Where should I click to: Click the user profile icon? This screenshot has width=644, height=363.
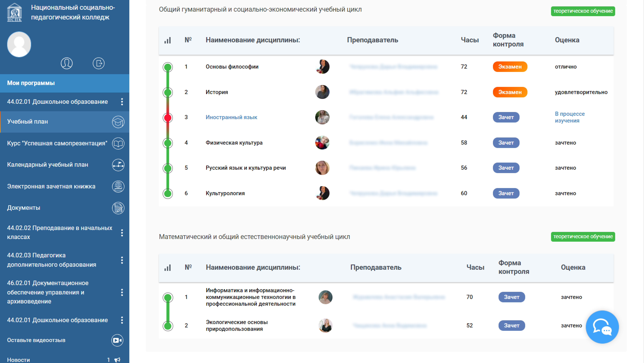pos(66,63)
